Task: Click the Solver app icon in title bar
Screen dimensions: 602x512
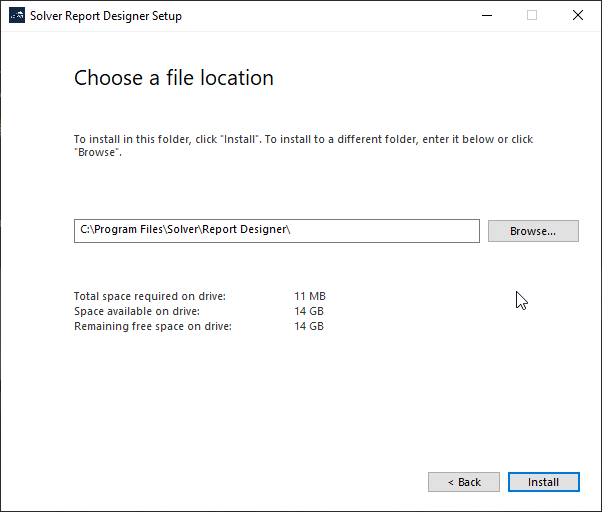Action: point(16,16)
